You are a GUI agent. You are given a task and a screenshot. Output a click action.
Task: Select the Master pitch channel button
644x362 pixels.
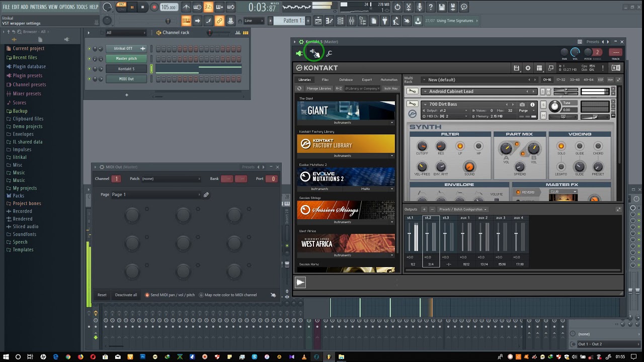point(126,58)
